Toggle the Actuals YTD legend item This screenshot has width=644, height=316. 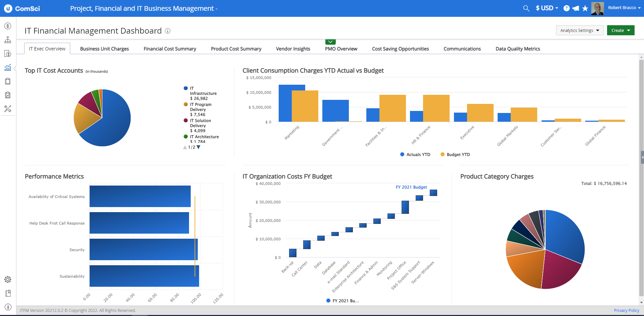(x=415, y=154)
